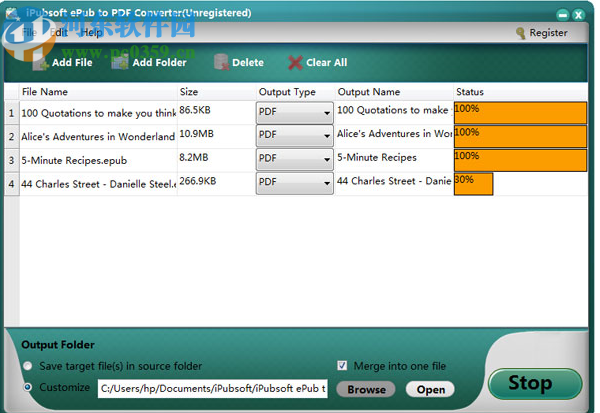Click row number 3 header
Image resolution: width=600 pixels, height=413 pixels.
coord(12,160)
